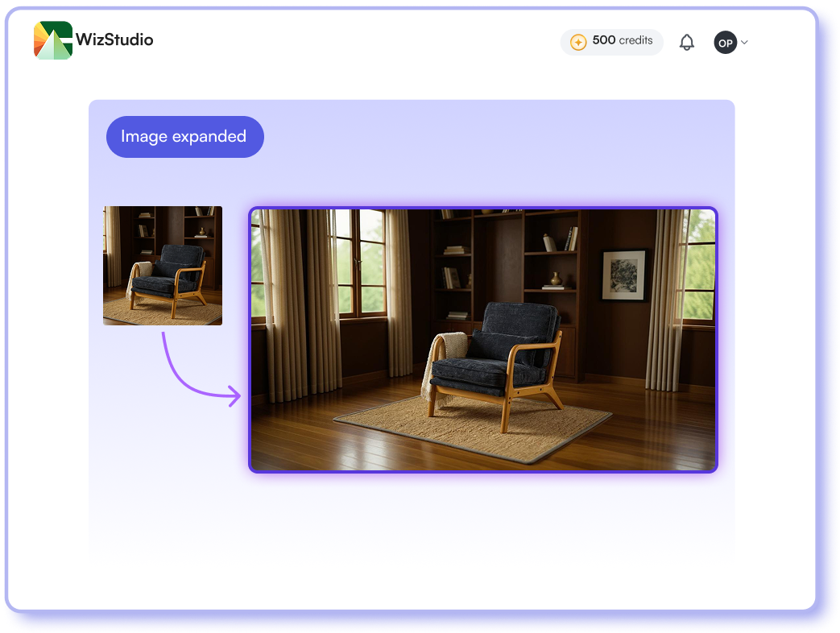Image resolution: width=840 pixels, height=633 pixels.
Task: Click the bookshelf in the expanded image
Action: pyautogui.click(x=507, y=258)
